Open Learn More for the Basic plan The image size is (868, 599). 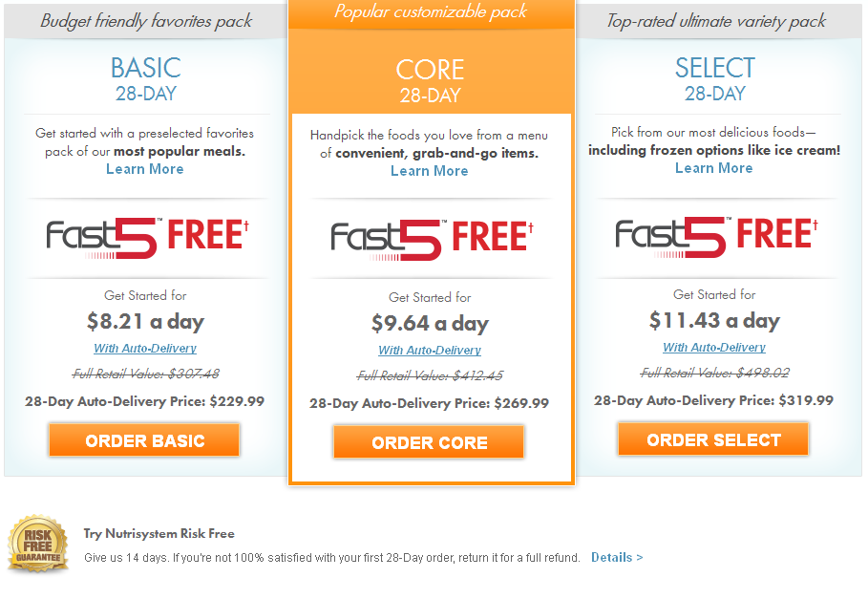coord(144,169)
